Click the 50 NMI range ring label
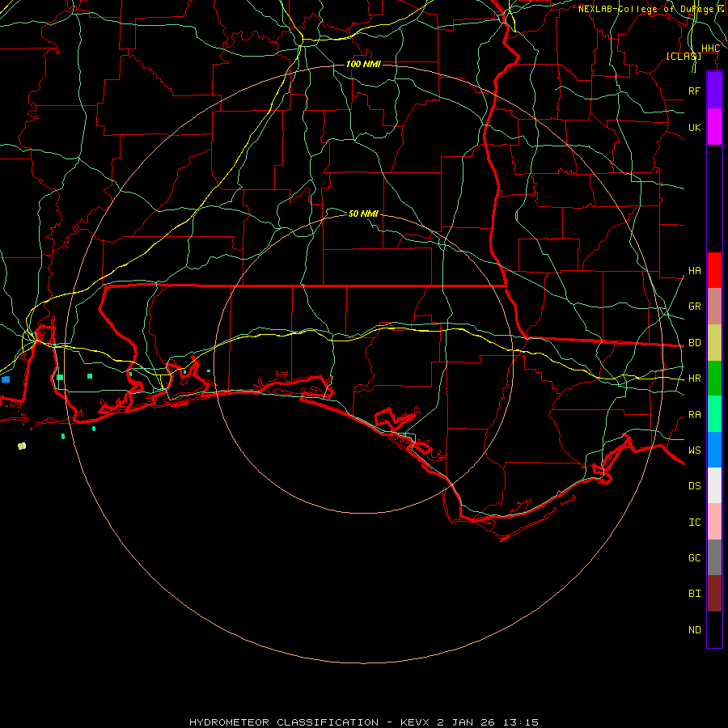 363,214
